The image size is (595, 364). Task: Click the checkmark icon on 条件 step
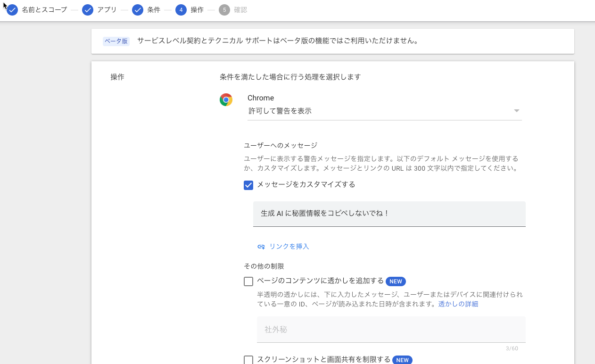click(x=137, y=9)
